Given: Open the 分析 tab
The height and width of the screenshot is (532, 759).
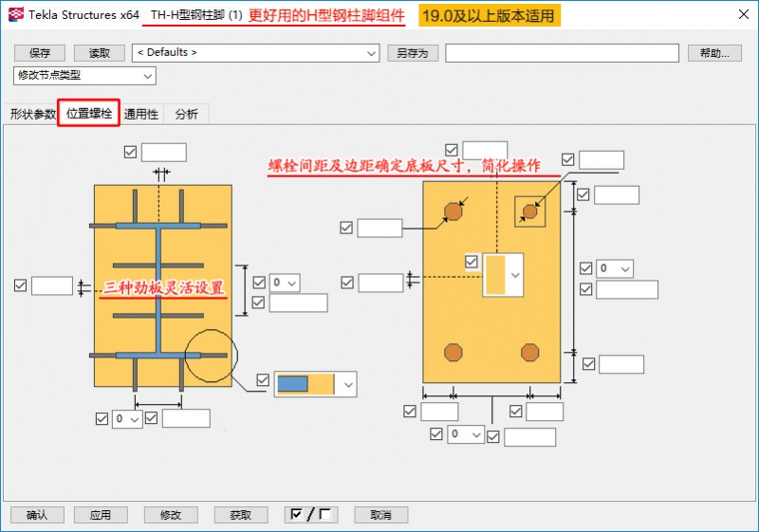Looking at the screenshot, I should point(186,114).
